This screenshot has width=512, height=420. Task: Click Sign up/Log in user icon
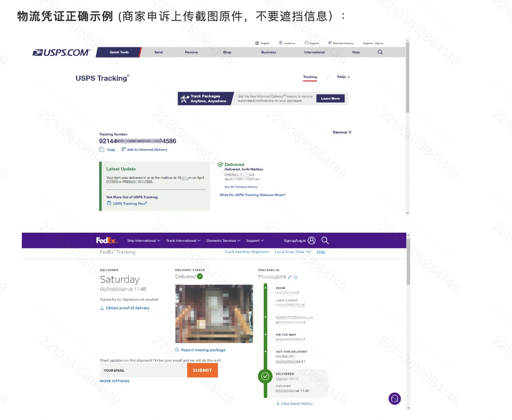311,240
